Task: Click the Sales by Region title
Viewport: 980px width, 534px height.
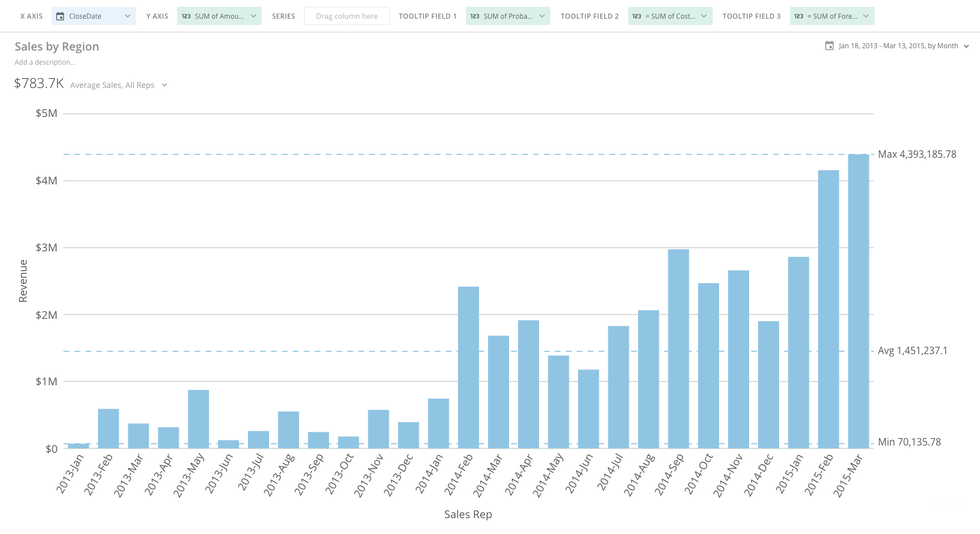Action: click(57, 46)
